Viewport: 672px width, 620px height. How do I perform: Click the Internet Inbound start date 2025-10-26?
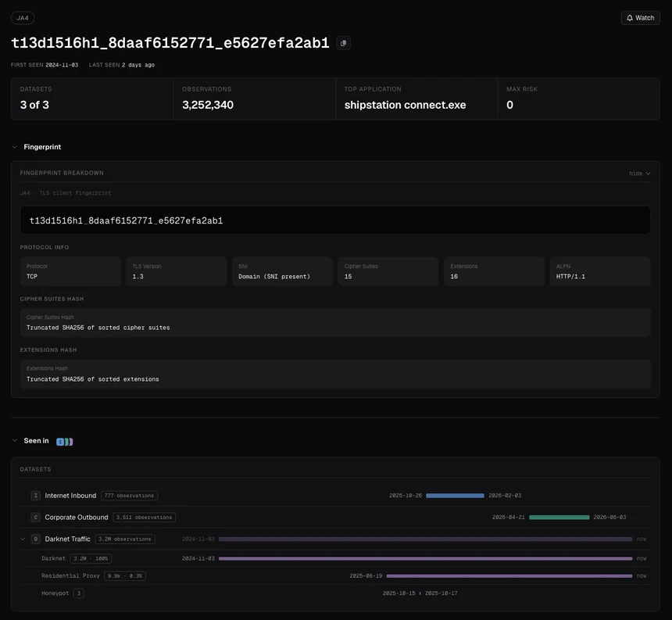pos(406,496)
